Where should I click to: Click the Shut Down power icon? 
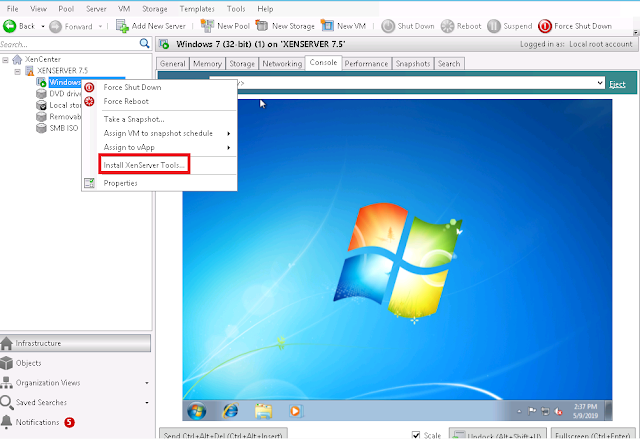(x=388, y=26)
